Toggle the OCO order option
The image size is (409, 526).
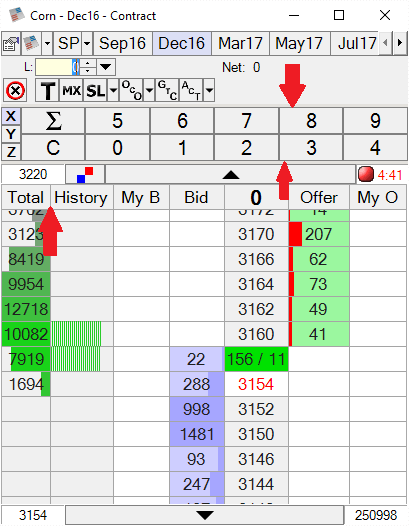[x=132, y=90]
